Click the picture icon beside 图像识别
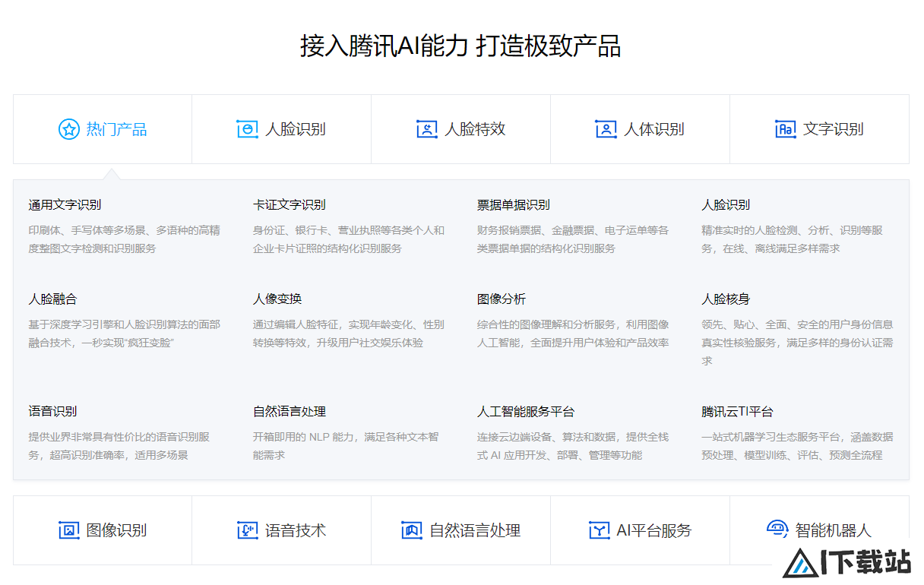 point(69,530)
